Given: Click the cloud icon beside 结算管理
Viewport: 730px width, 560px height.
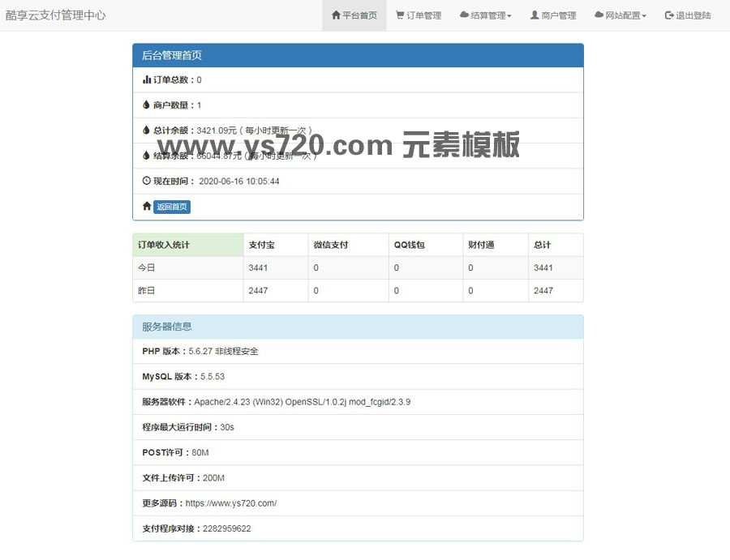Looking at the screenshot, I should click(x=464, y=15).
